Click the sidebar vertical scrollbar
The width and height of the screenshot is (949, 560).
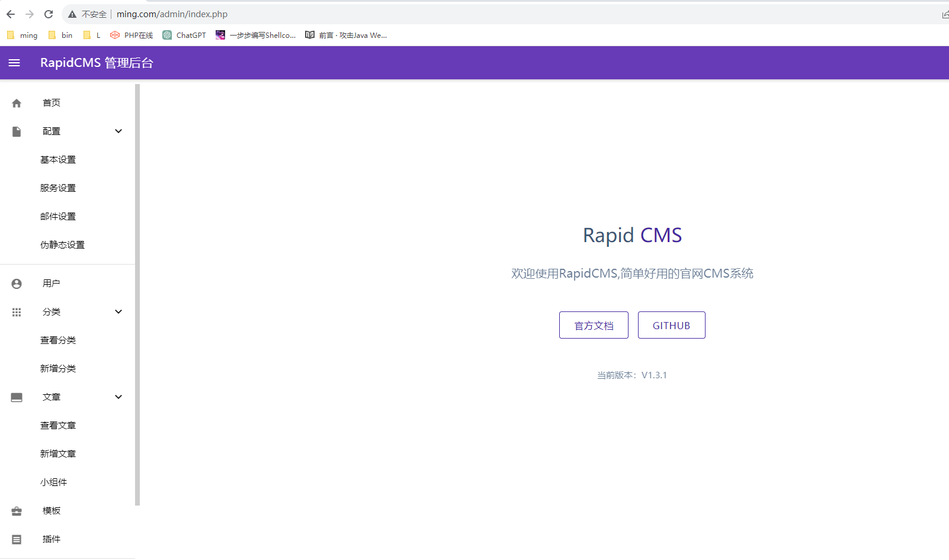137,295
